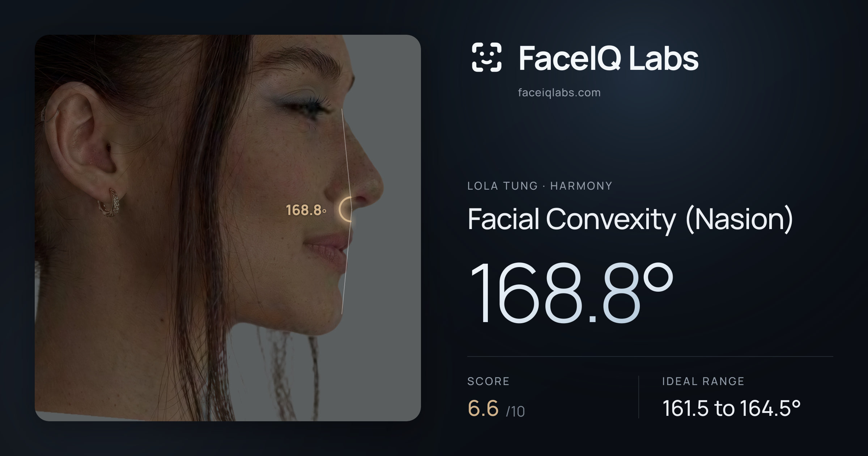This screenshot has height=456, width=868.
Task: Click the LOLA TUNG · HARMONY label
Action: click(x=540, y=186)
